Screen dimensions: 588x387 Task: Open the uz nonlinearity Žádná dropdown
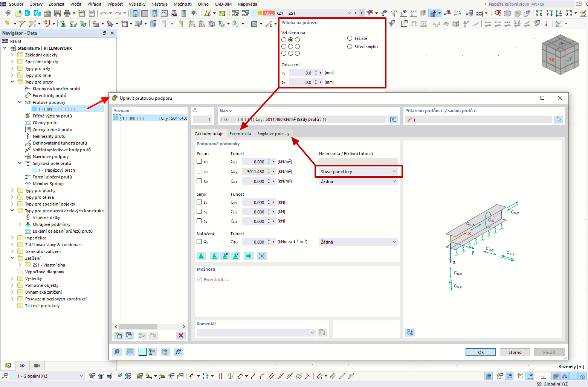358,181
